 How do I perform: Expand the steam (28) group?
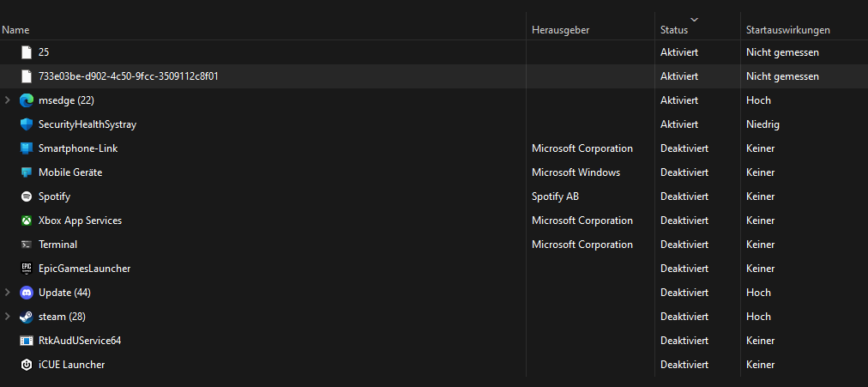click(8, 317)
